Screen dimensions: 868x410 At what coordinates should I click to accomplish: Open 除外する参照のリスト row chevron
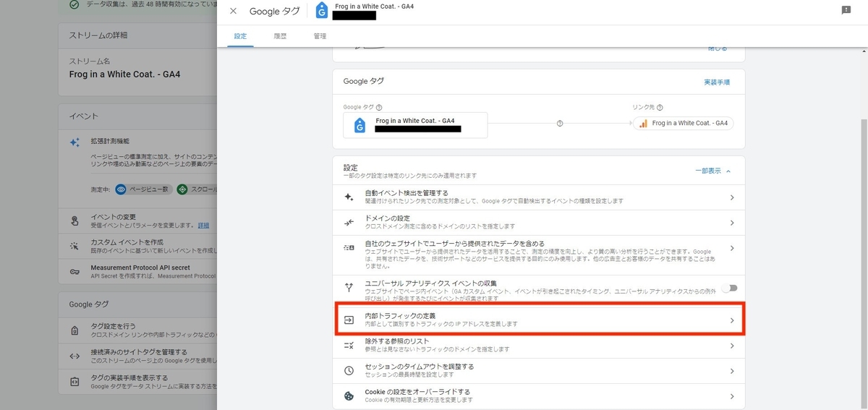click(732, 346)
